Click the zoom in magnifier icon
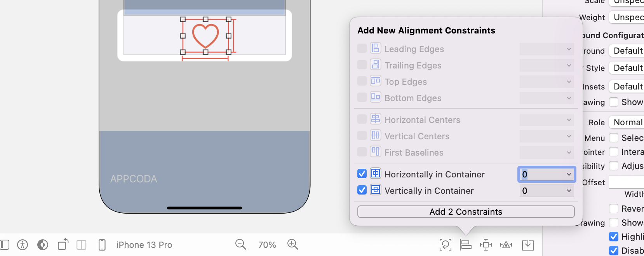The width and height of the screenshot is (644, 256). tap(292, 244)
